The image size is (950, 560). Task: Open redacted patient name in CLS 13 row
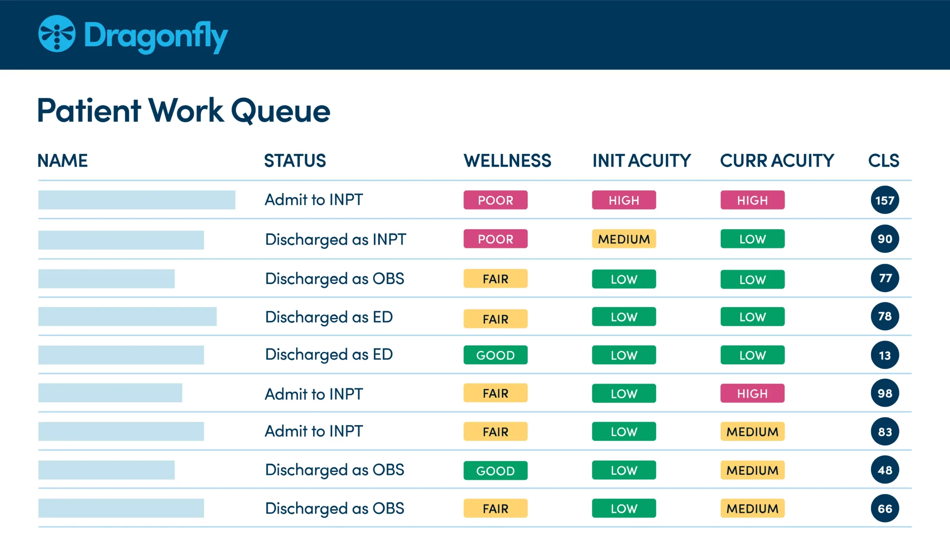click(x=121, y=355)
